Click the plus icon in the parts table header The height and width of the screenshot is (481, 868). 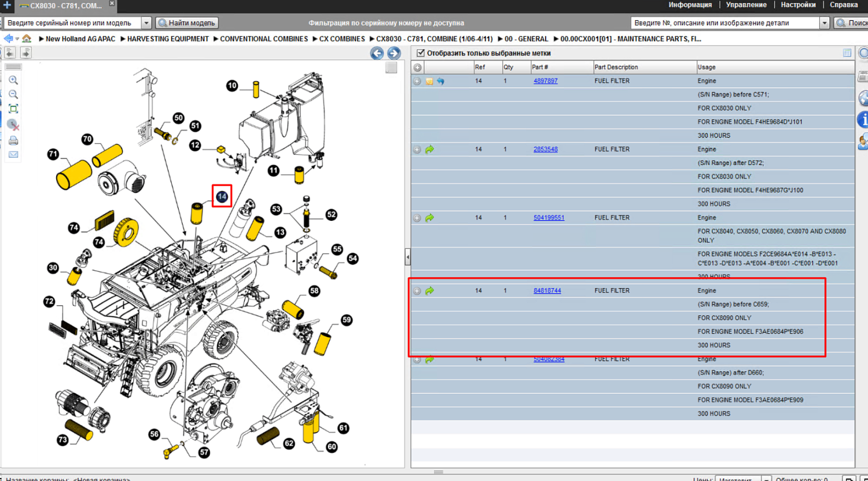tap(417, 67)
